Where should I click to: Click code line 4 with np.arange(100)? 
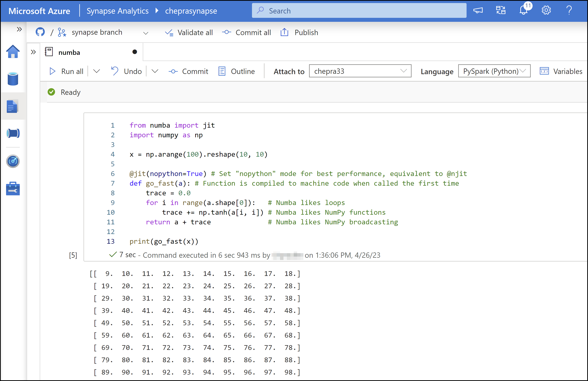(199, 155)
